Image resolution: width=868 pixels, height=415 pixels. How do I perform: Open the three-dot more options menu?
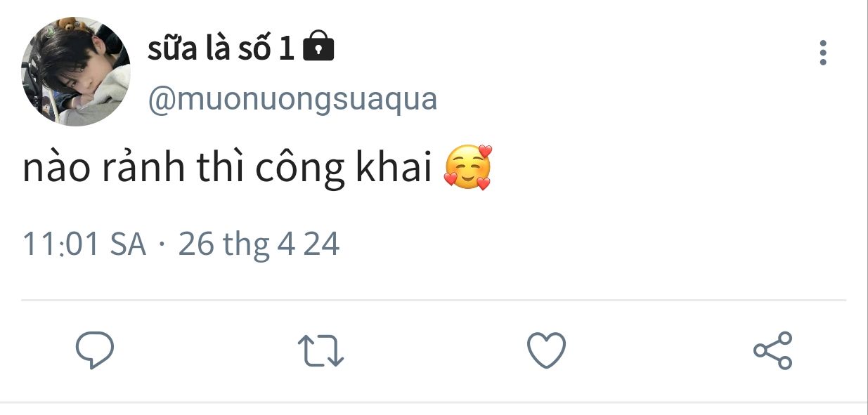(x=822, y=53)
